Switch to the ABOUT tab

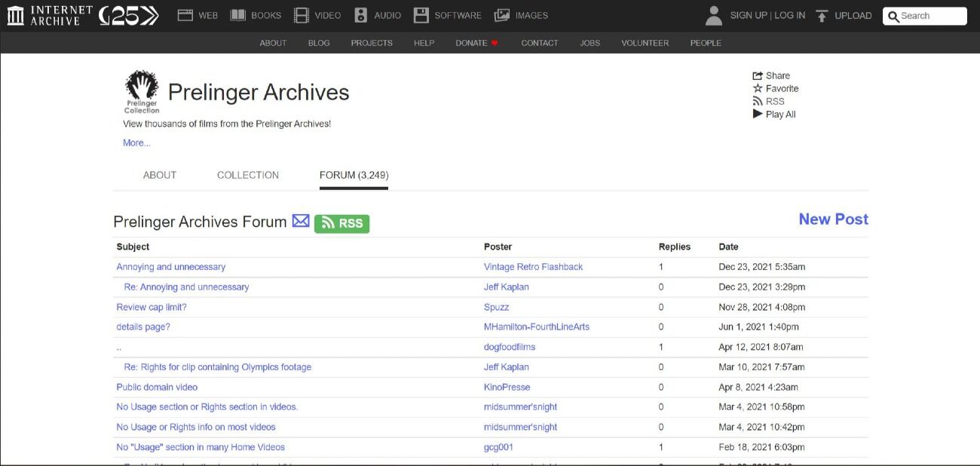(160, 175)
